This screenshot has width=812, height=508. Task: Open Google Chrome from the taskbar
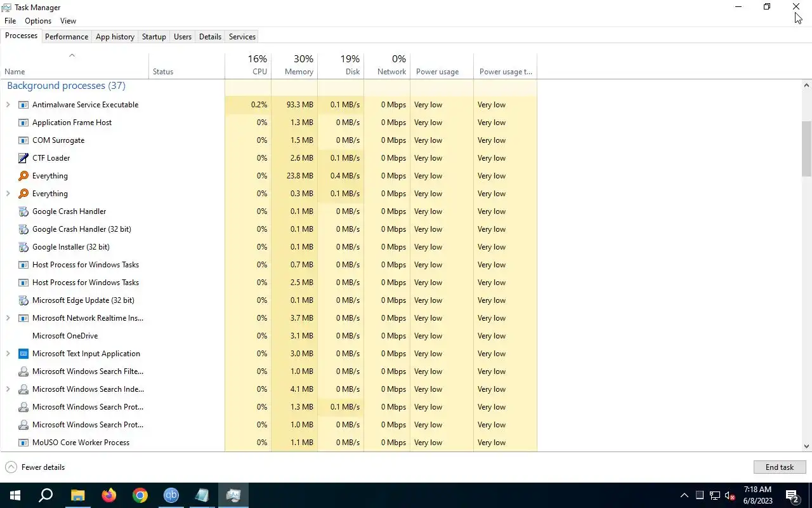(x=140, y=495)
